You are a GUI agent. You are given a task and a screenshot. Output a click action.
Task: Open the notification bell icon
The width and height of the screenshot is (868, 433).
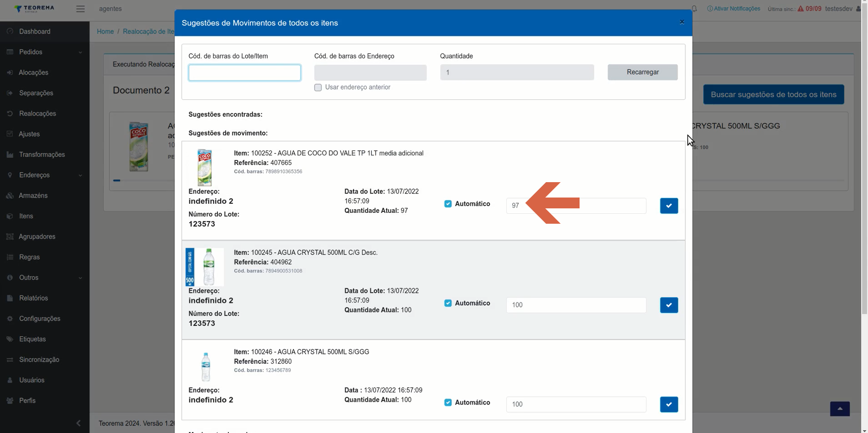[694, 9]
